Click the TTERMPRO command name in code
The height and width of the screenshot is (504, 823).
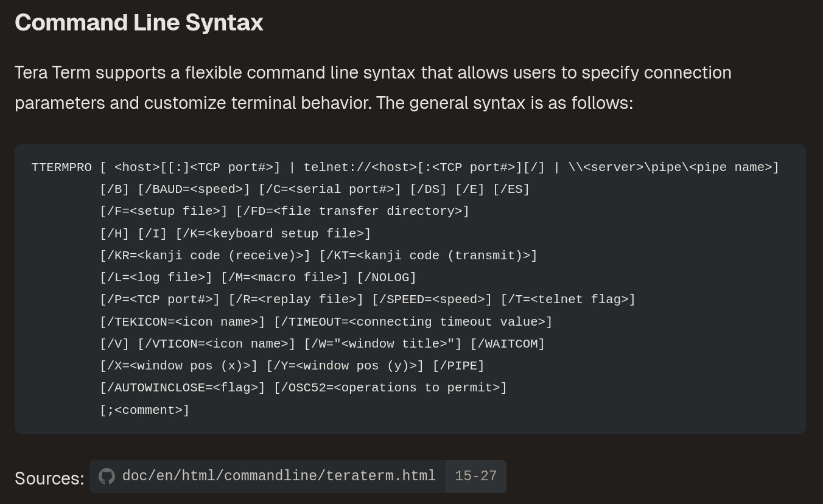[61, 167]
